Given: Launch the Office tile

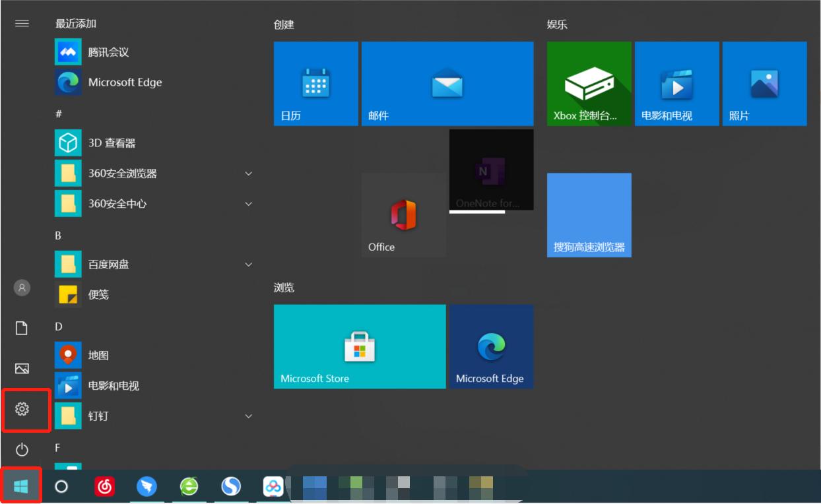Looking at the screenshot, I should (404, 215).
